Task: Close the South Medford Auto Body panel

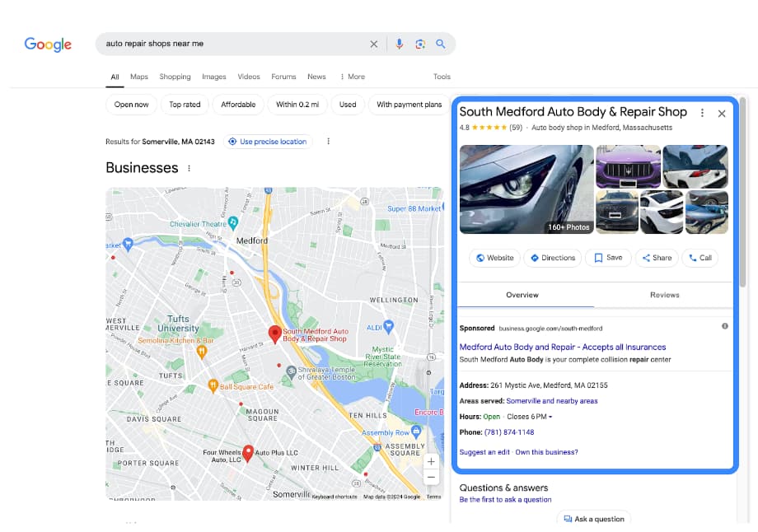Action: click(x=722, y=114)
